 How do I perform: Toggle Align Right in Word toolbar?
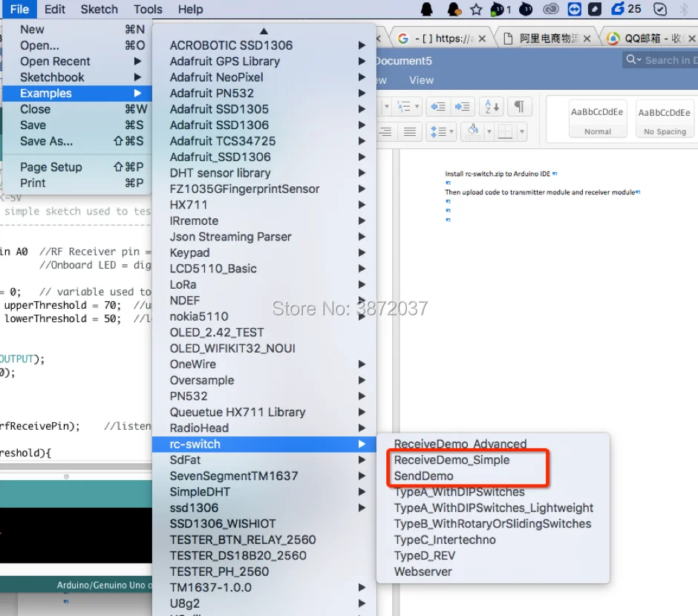click(x=385, y=131)
